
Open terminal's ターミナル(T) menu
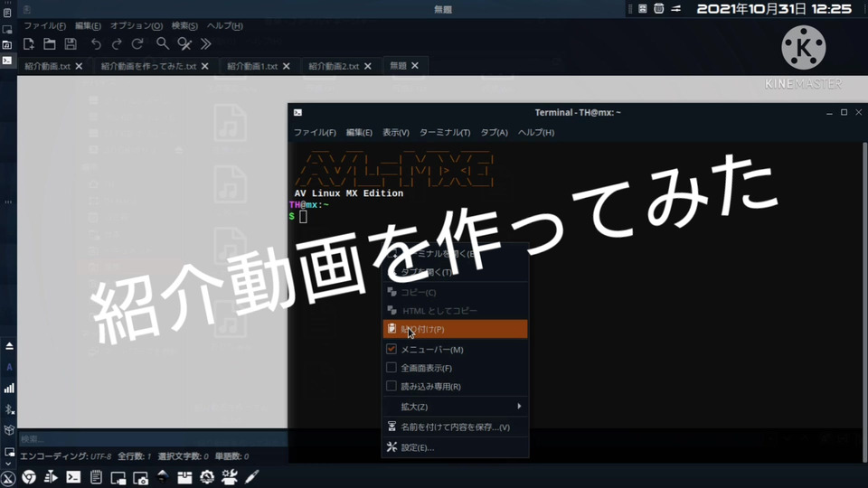tap(445, 132)
